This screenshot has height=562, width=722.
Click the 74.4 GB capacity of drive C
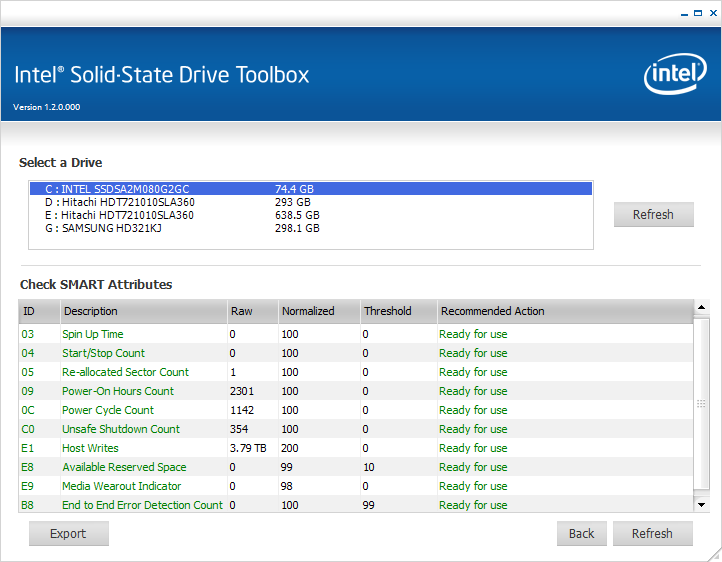pyautogui.click(x=294, y=189)
